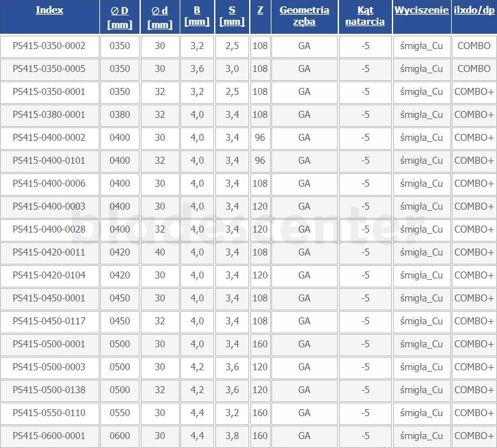Select the PS415-0350-0001 index cell
This screenshot has width=497, height=448.
(x=49, y=92)
